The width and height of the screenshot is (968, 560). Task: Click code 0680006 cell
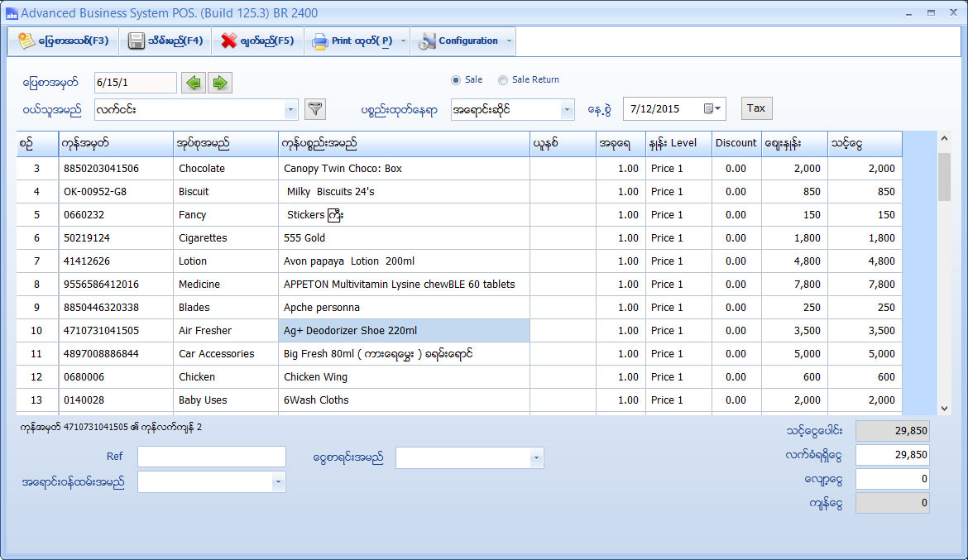pos(116,377)
